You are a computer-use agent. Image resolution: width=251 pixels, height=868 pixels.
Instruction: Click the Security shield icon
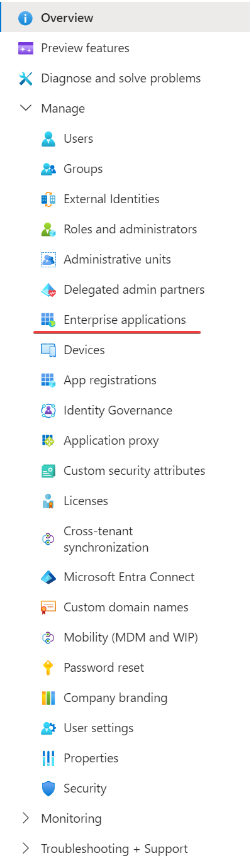coord(48,789)
